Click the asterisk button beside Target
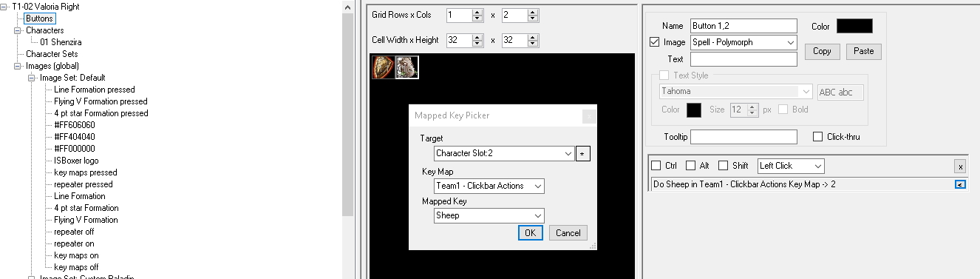 pyautogui.click(x=583, y=153)
